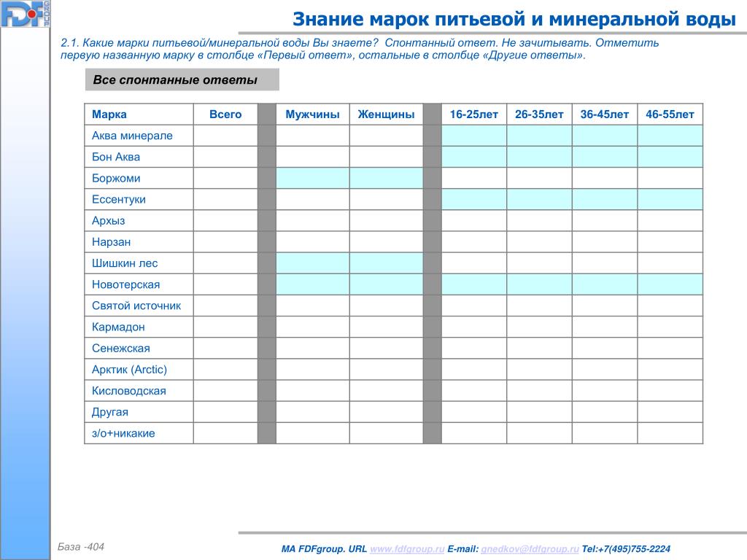This screenshot has height=560, width=747.
Task: Click the 'База -404' footnote
Action: [x=80, y=547]
